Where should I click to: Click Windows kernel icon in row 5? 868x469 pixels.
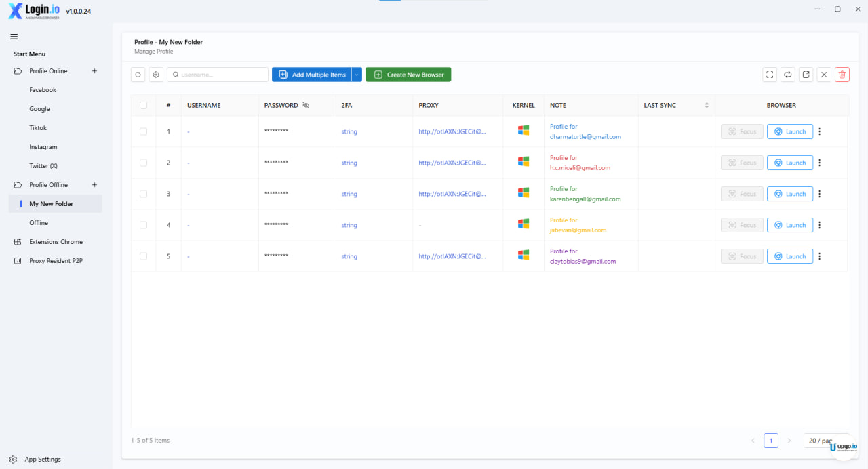(x=524, y=255)
